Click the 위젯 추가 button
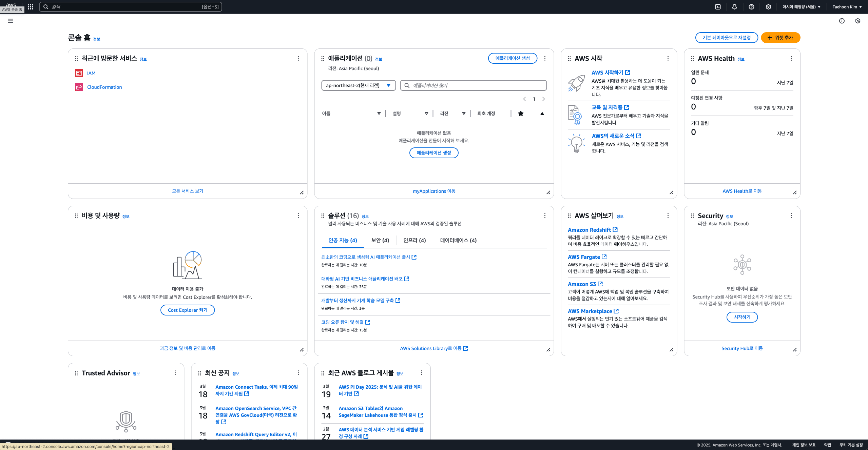Screen dimensions: 868x450 [780, 38]
